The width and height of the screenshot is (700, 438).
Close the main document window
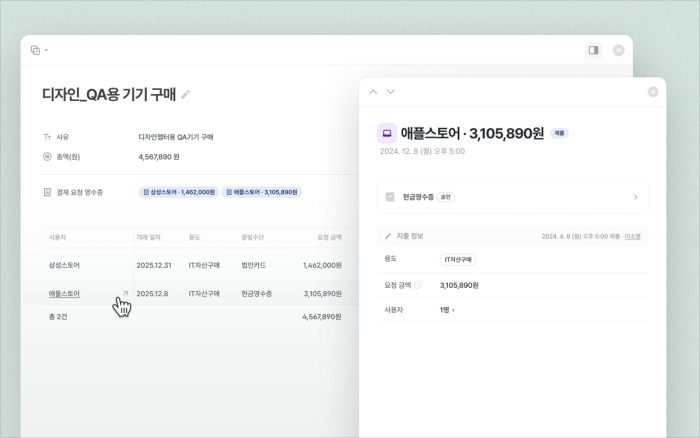[618, 50]
